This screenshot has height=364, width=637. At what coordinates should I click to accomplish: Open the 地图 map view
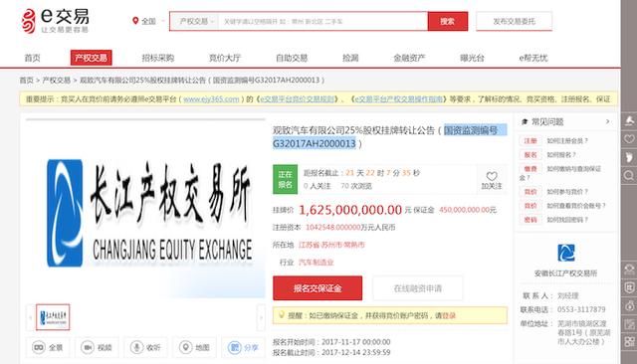194,347
